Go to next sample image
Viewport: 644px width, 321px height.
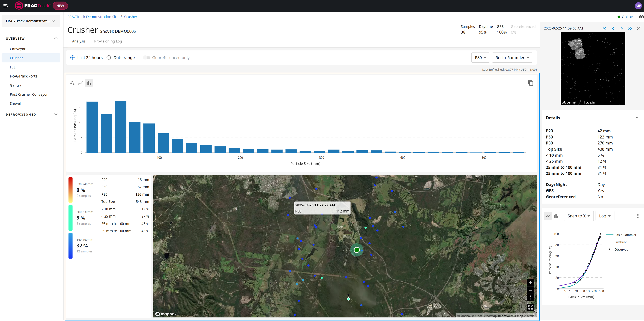[621, 28]
